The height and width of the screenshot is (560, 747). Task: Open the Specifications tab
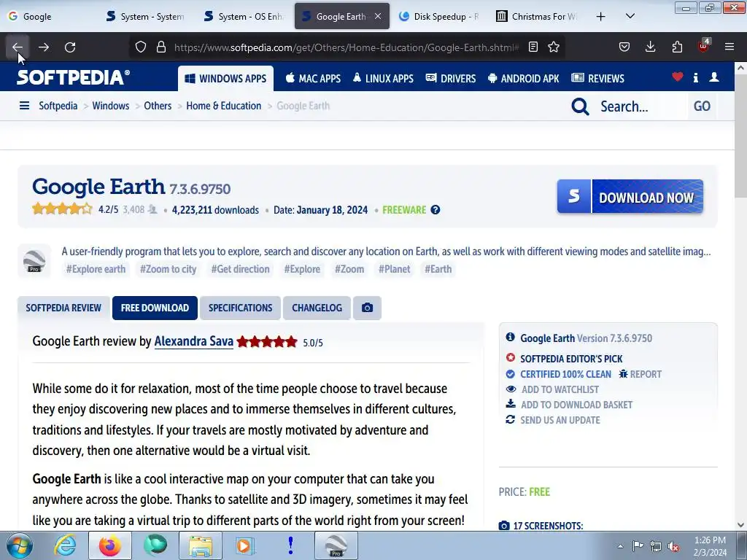click(x=241, y=308)
